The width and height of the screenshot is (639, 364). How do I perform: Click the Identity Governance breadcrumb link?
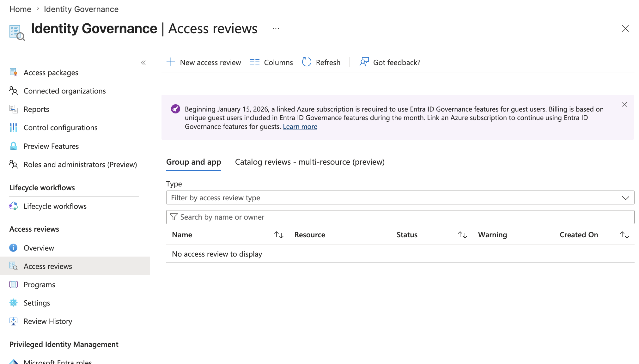(81, 9)
